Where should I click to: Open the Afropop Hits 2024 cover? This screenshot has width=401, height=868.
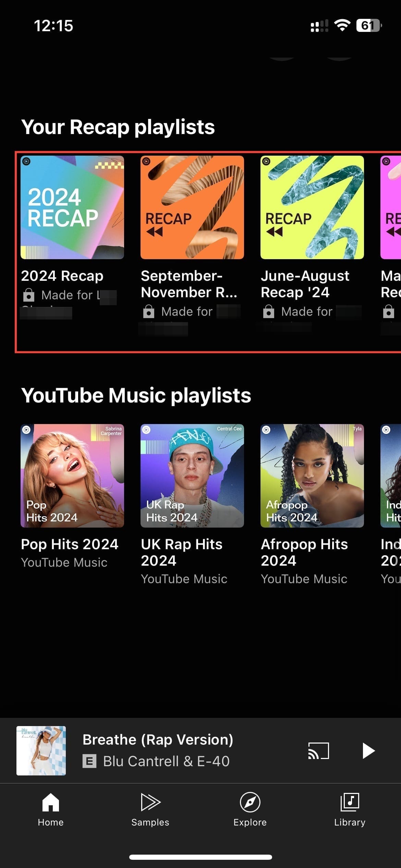click(x=312, y=476)
